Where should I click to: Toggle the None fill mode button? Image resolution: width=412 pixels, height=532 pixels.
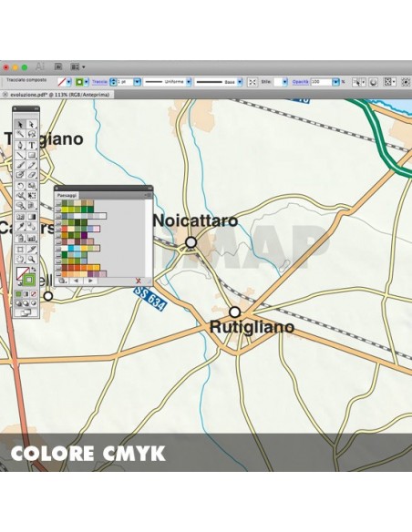coord(34,294)
